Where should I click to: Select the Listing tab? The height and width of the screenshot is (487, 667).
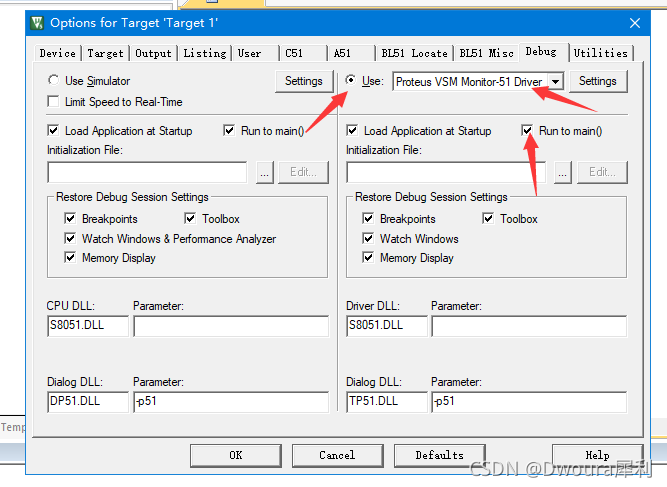coord(205,54)
